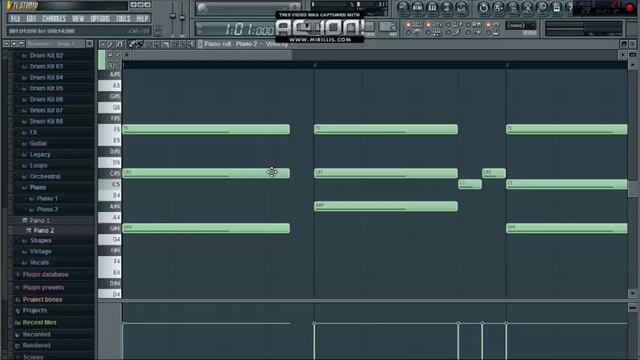Screen dimensions: 640x360
Task: Select the highlighted Piano 2 score file
Action: [x=44, y=231]
